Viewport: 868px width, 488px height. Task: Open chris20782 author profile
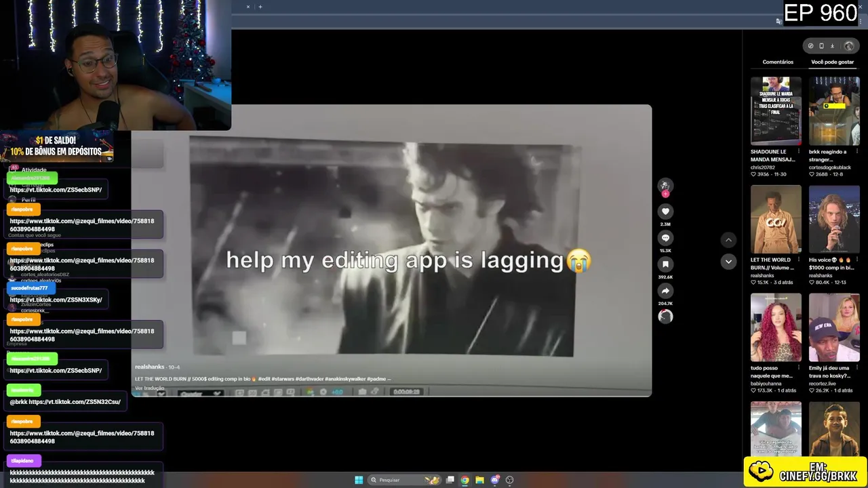(763, 167)
